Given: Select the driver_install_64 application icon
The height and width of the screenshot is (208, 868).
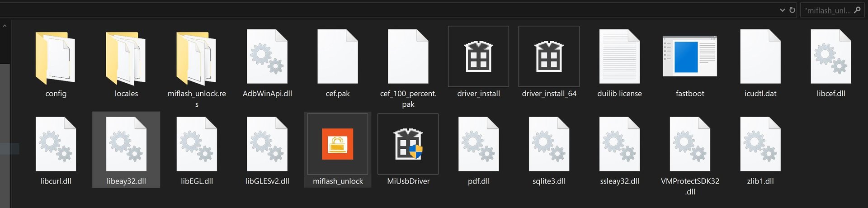Looking at the screenshot, I should (549, 57).
